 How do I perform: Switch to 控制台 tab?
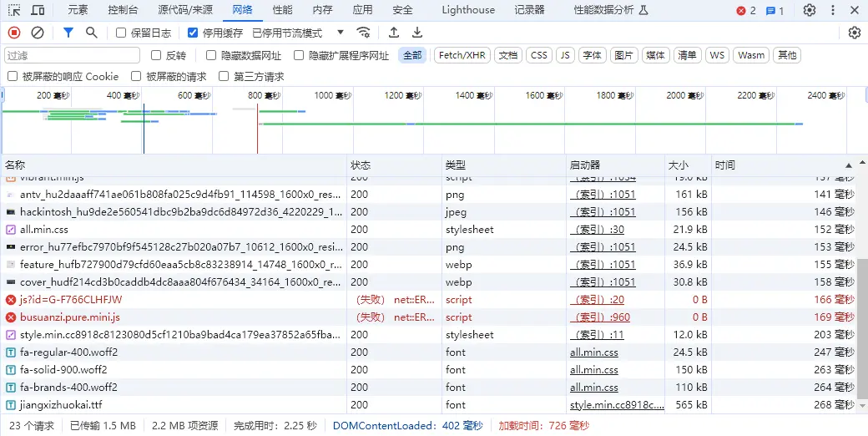pos(123,10)
